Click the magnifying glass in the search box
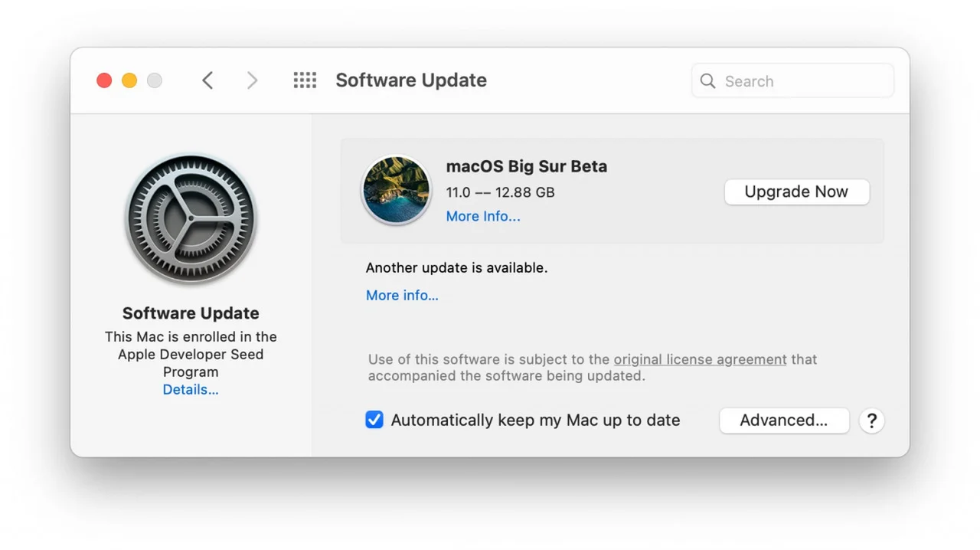The width and height of the screenshot is (980, 550). (708, 81)
